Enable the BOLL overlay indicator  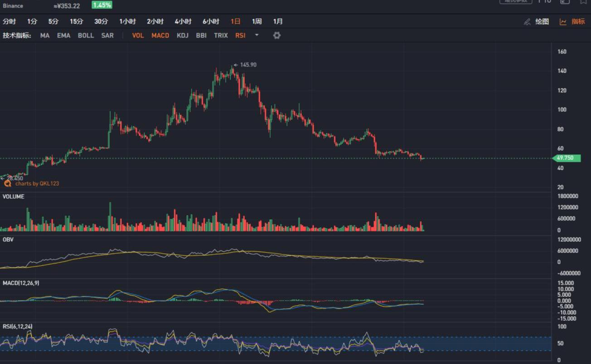pos(86,35)
